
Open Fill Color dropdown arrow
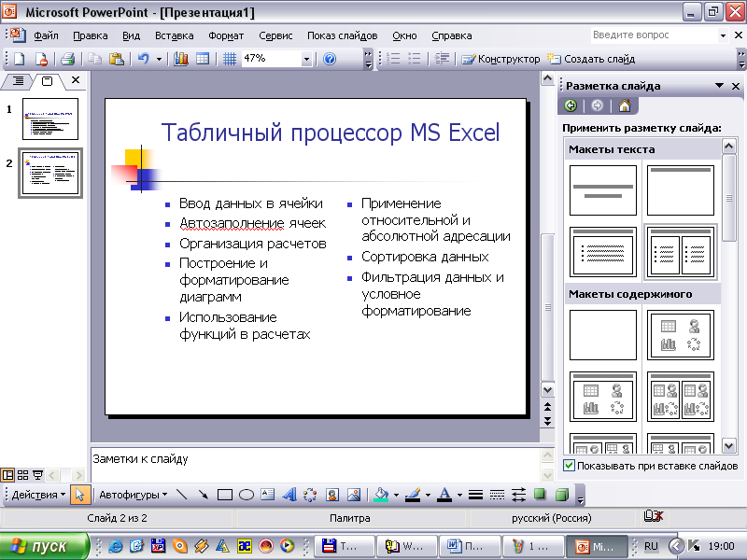[x=396, y=495]
